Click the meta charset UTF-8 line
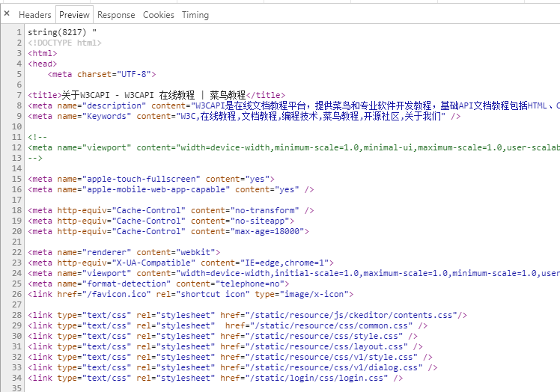The height and width of the screenshot is (392, 560). (x=102, y=74)
